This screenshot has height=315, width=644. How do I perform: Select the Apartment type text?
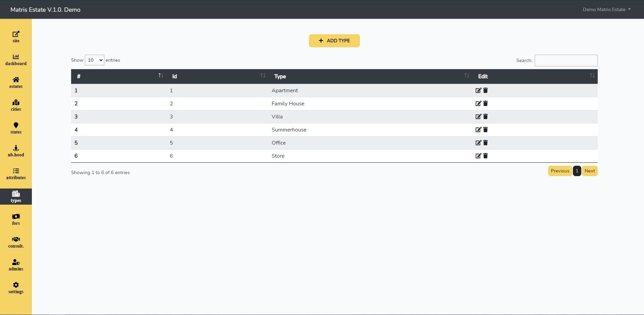coord(285,91)
